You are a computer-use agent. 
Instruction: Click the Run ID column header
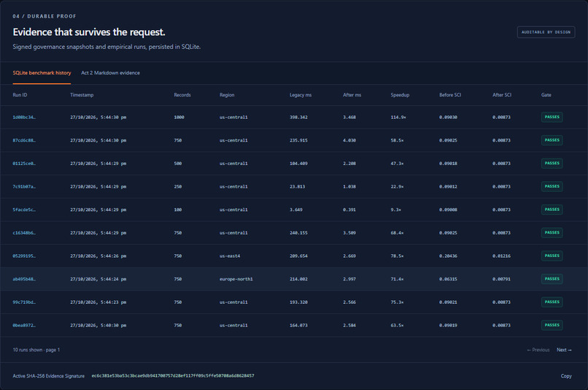[20, 95]
